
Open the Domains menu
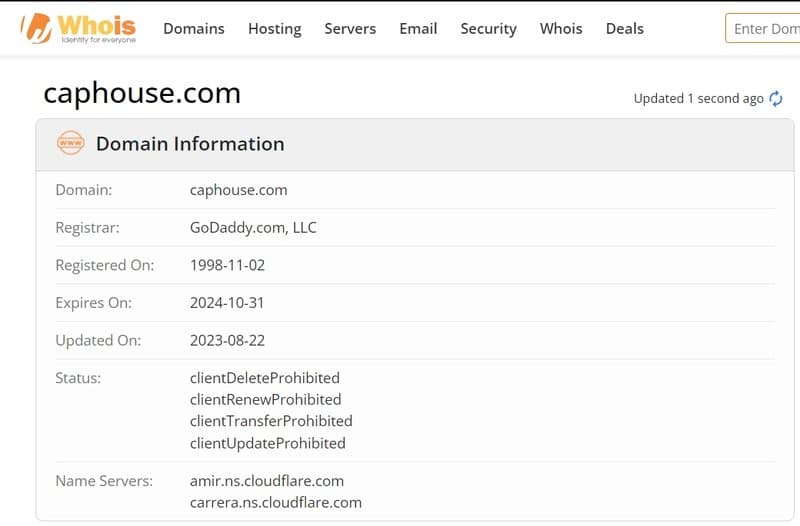pyautogui.click(x=194, y=29)
